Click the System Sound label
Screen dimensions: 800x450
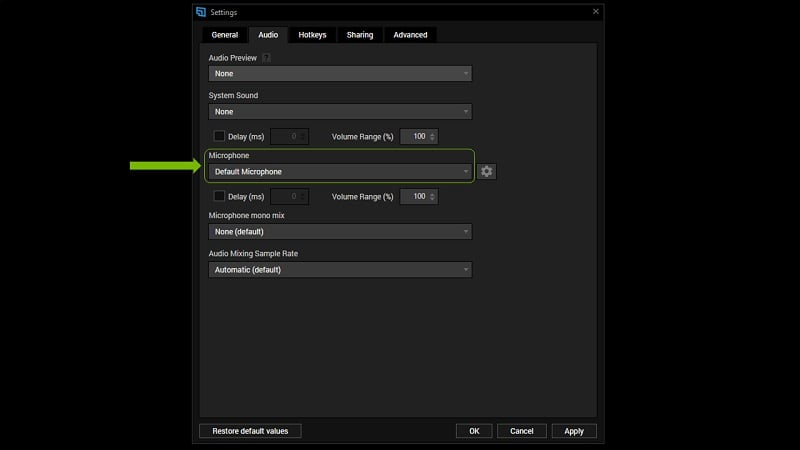click(x=233, y=95)
